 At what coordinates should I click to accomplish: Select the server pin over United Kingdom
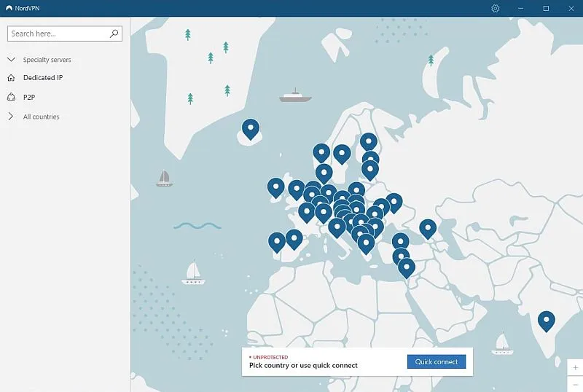pos(297,189)
